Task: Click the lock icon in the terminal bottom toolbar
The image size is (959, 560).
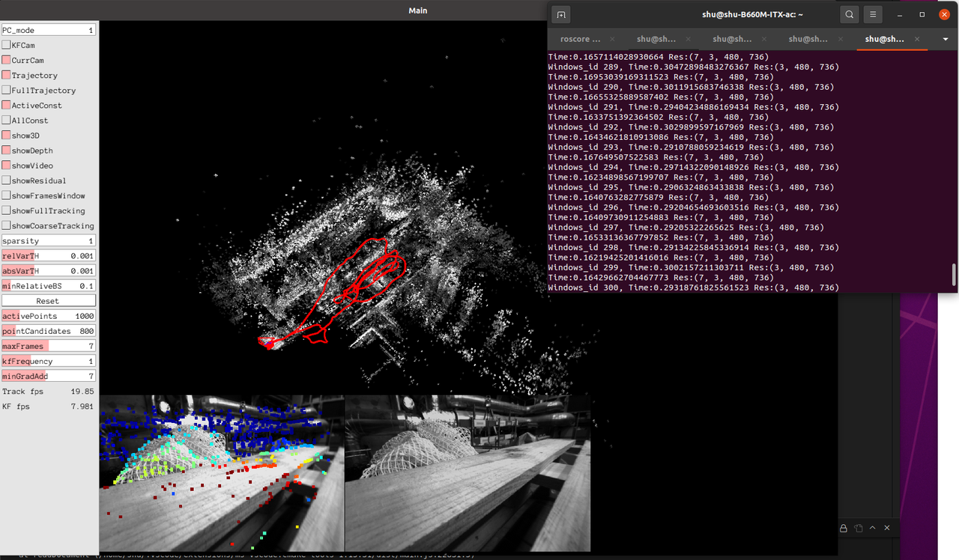Action: (844, 528)
